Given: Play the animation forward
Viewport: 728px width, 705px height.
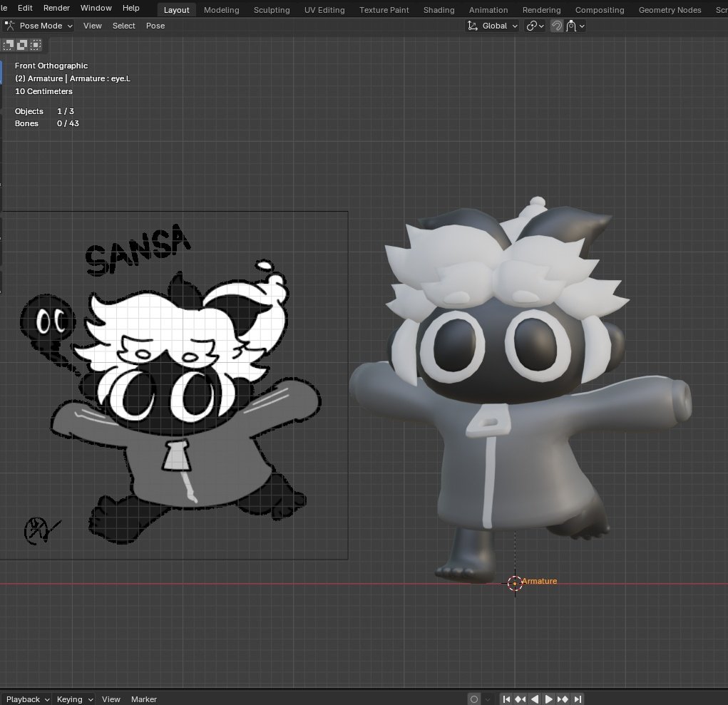Looking at the screenshot, I should [x=549, y=699].
